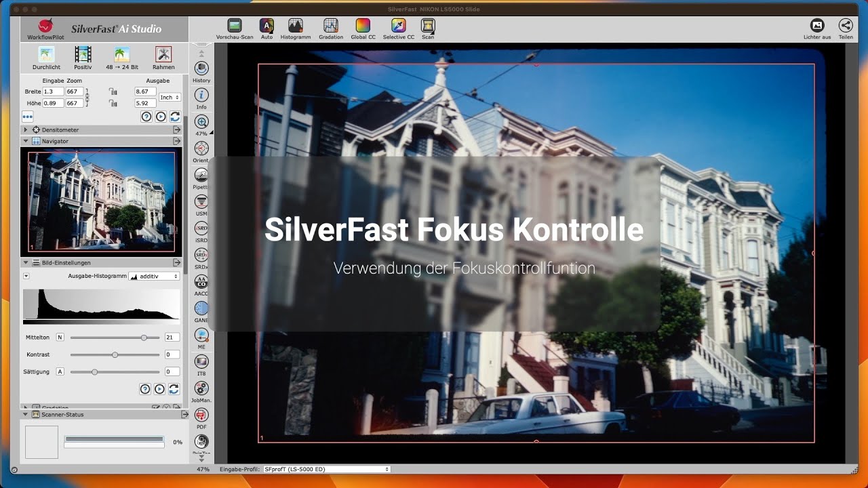
Task: Switch the Positiv film type
Action: 83,58
